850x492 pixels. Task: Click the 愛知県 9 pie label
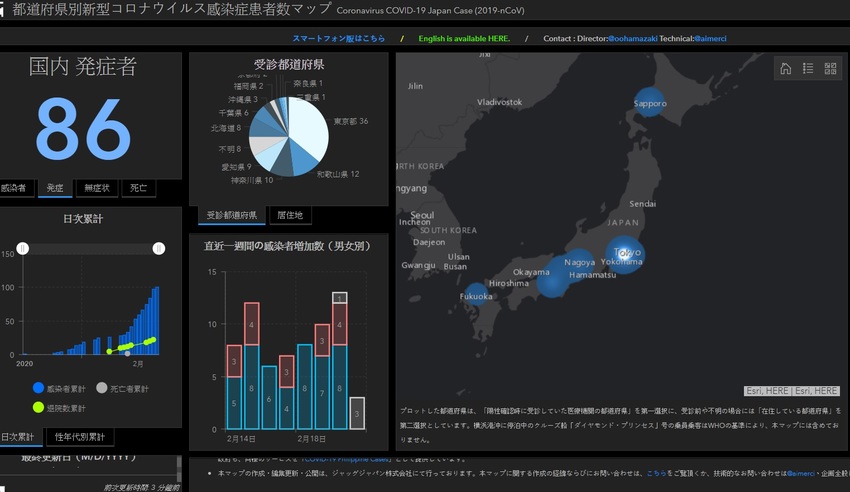click(x=236, y=167)
